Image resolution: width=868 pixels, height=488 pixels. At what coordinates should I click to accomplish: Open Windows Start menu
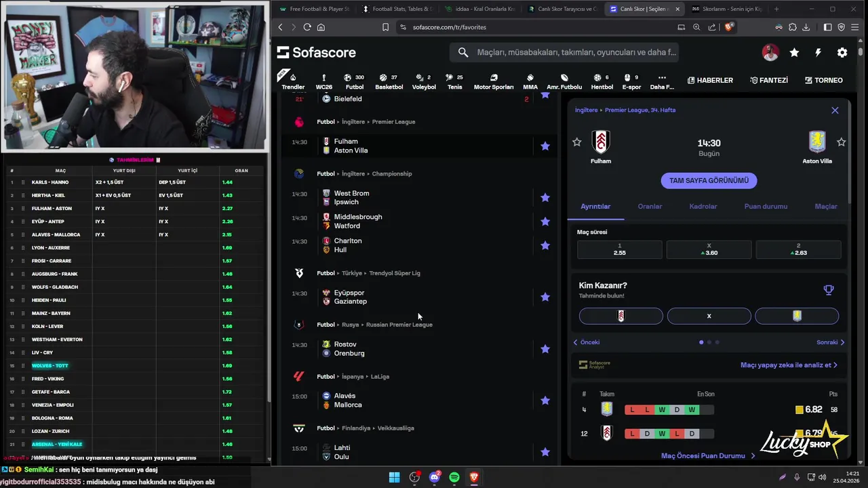tap(394, 477)
